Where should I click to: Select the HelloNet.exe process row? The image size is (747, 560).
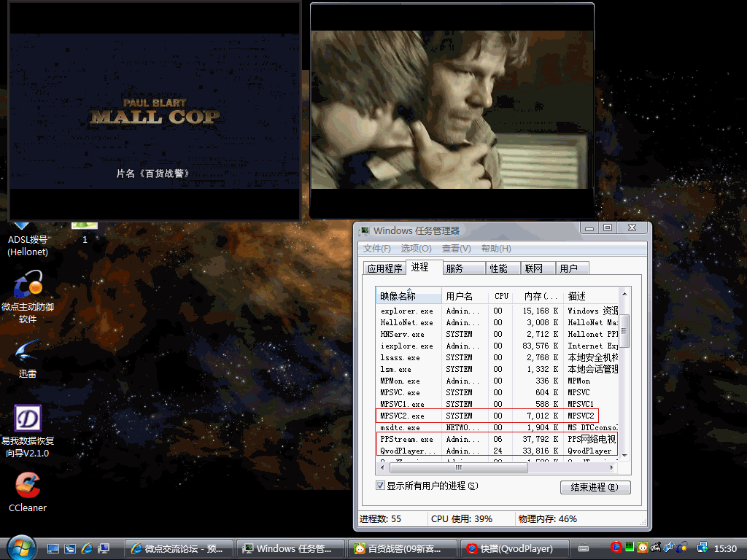click(x=497, y=322)
